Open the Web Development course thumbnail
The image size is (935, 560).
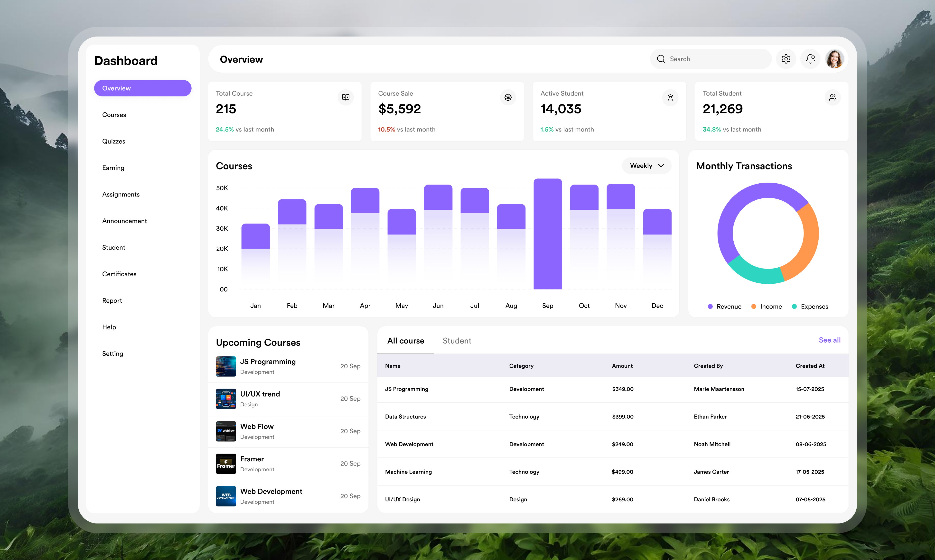click(x=226, y=496)
